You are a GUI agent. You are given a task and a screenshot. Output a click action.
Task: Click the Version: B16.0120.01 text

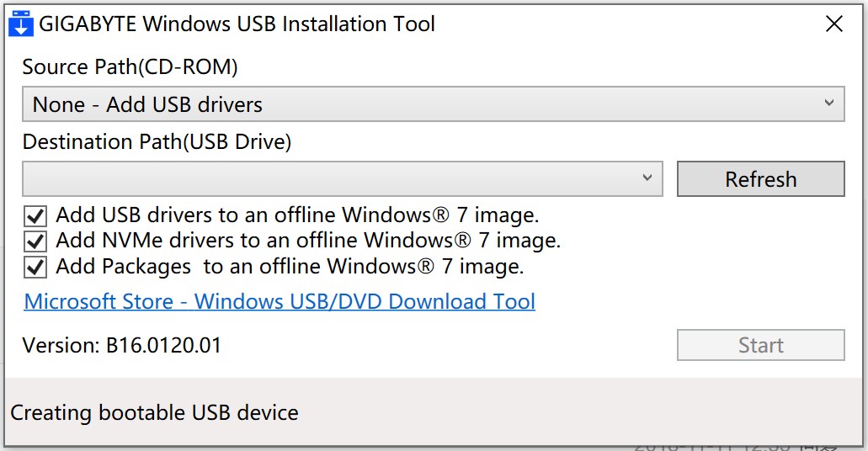122,345
